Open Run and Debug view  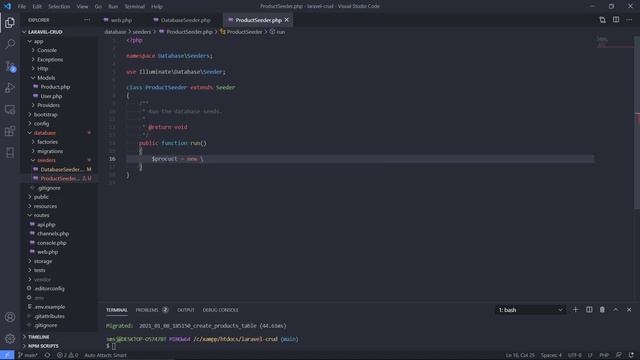10,88
